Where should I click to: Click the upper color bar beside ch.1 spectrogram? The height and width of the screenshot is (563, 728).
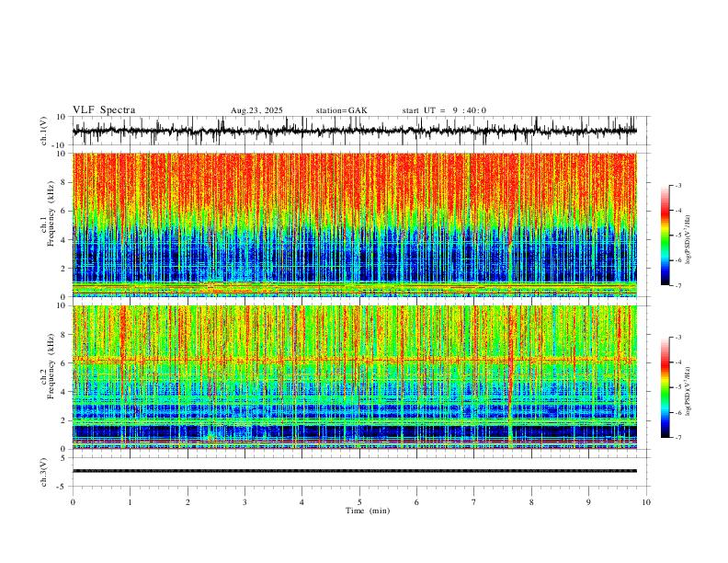pos(665,236)
